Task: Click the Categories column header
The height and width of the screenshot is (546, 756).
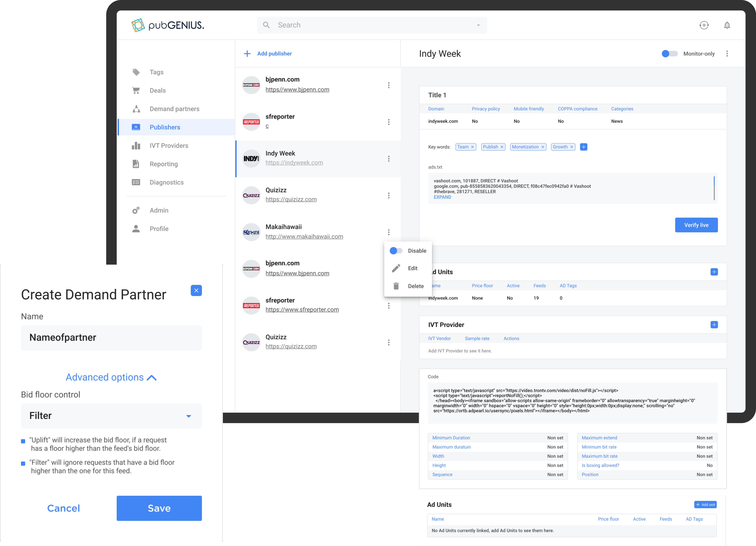Action: (x=622, y=109)
